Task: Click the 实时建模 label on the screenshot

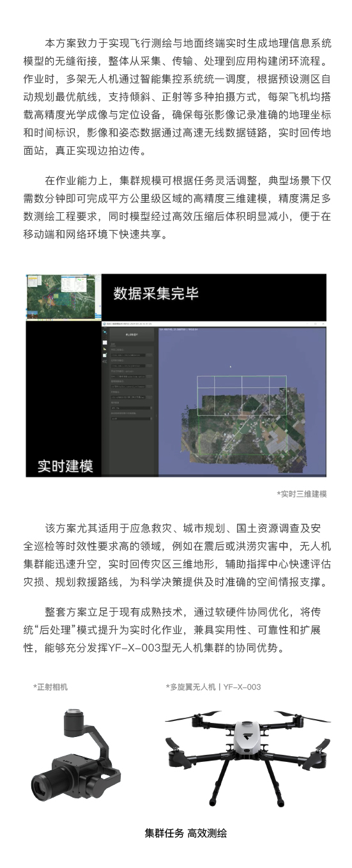Action: pos(65,465)
